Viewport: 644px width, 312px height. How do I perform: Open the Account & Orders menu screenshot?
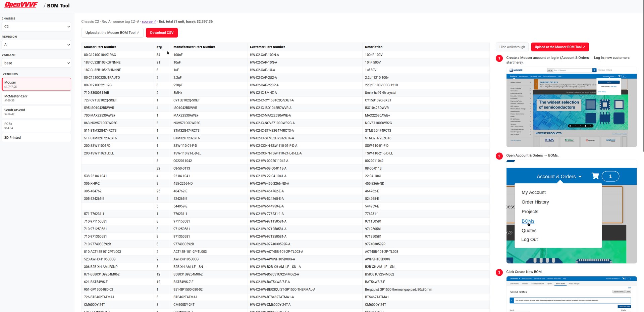tap(571, 212)
